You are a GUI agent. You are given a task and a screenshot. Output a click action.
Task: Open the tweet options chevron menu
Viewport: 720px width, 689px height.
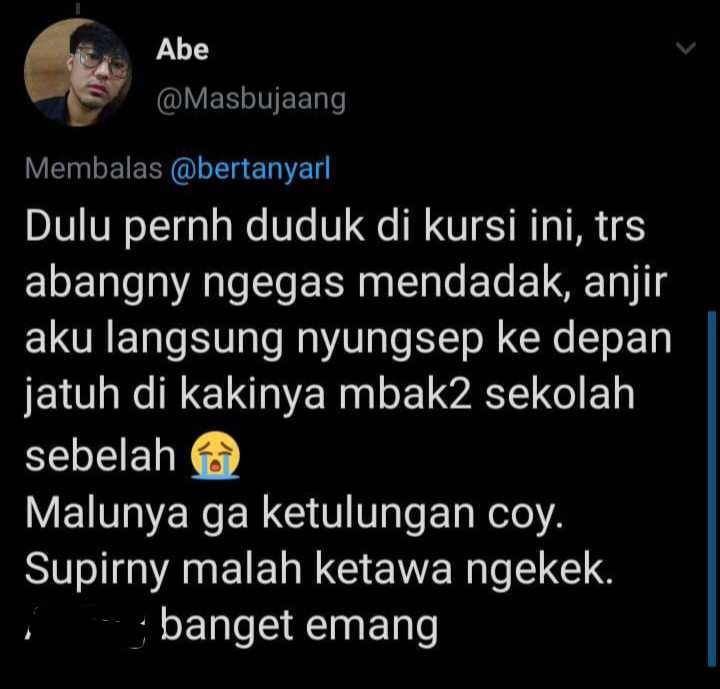(x=686, y=48)
